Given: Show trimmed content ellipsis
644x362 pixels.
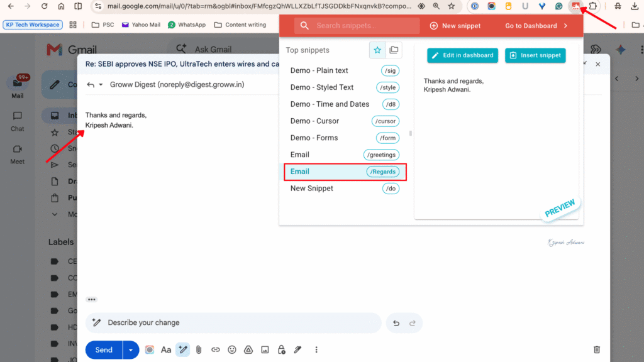Looking at the screenshot, I should tap(92, 300).
